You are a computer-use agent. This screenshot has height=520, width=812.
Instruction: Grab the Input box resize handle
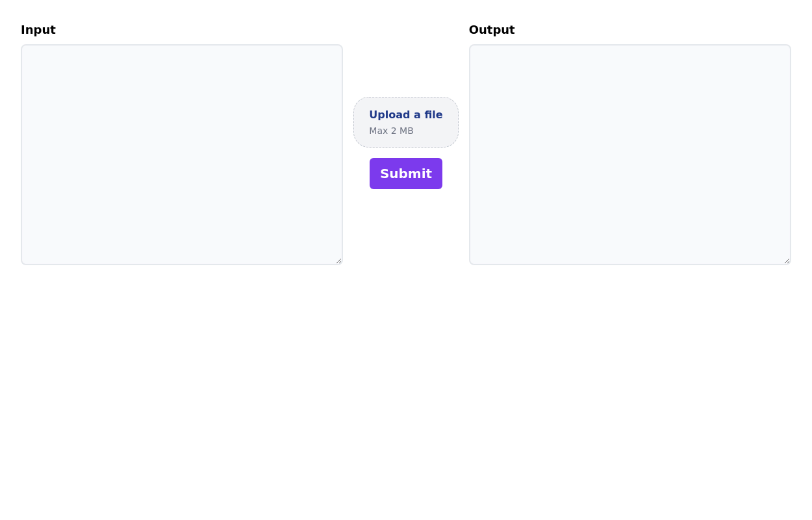338,261
